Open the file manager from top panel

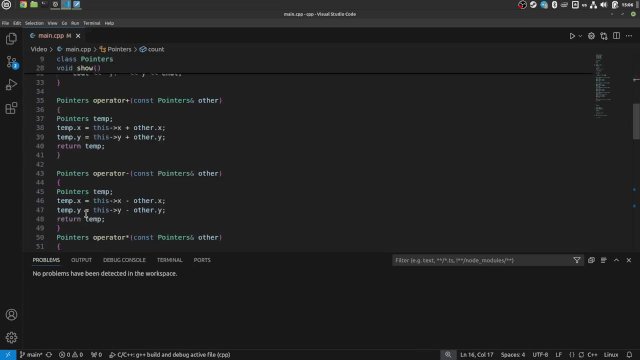tap(34, 5)
